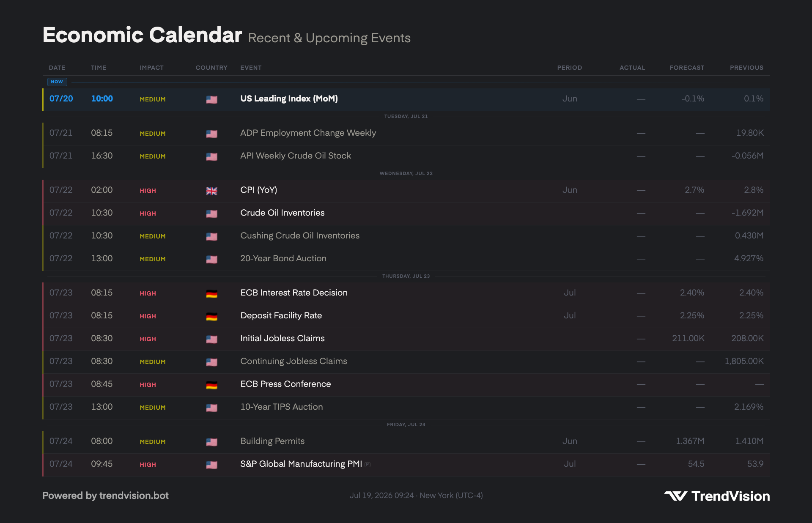Click the DATE column header

57,68
